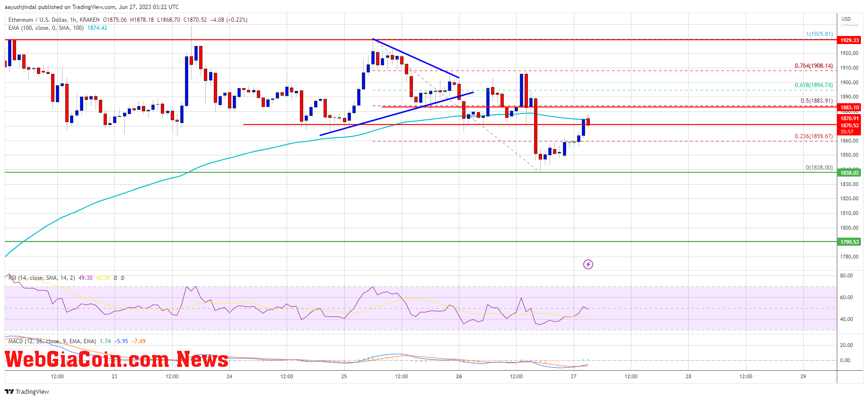868x400 pixels.
Task: Click date 23 on the time axis
Action: pos(114,376)
